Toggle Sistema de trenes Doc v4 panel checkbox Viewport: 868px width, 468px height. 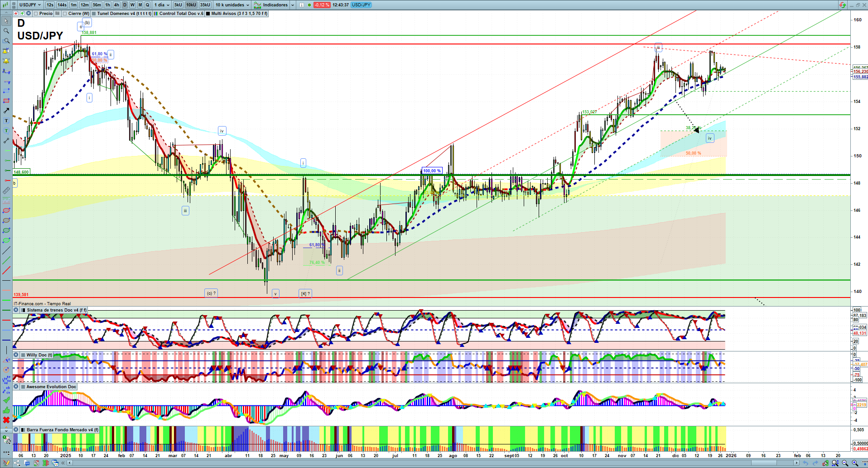click(x=23, y=310)
